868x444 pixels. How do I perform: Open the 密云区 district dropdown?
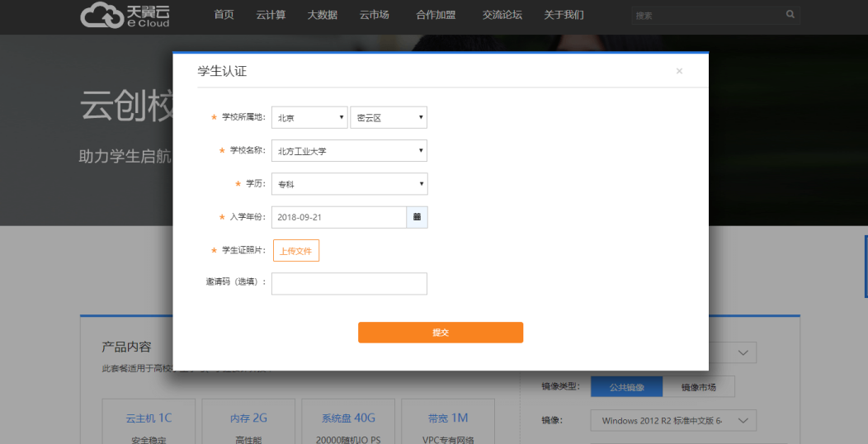pyautogui.click(x=389, y=118)
